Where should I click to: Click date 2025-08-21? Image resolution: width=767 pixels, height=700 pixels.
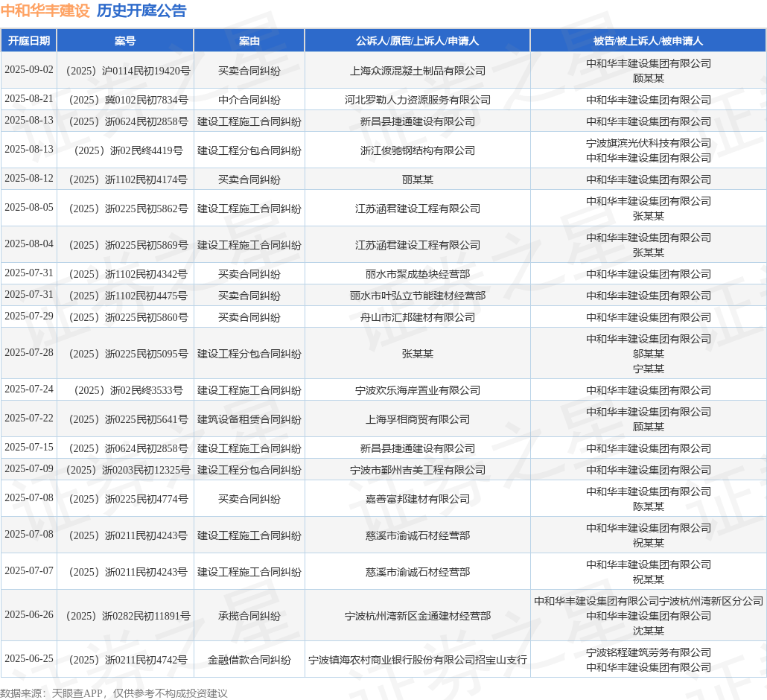pyautogui.click(x=29, y=99)
